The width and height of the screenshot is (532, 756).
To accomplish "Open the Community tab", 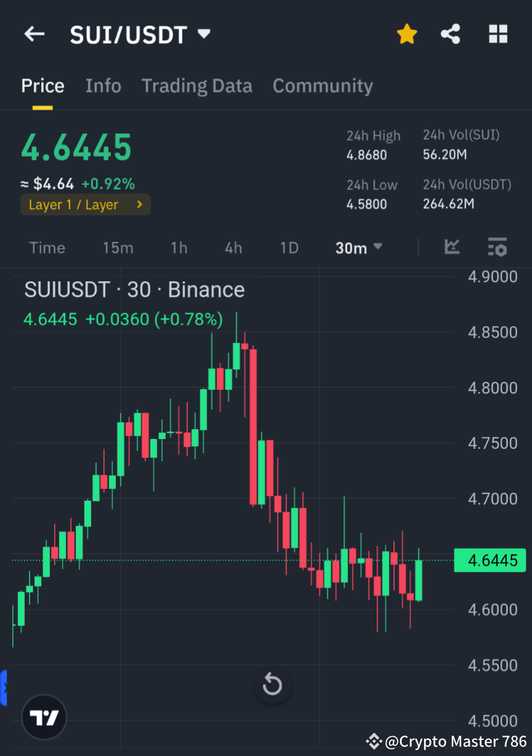I will coord(322,86).
